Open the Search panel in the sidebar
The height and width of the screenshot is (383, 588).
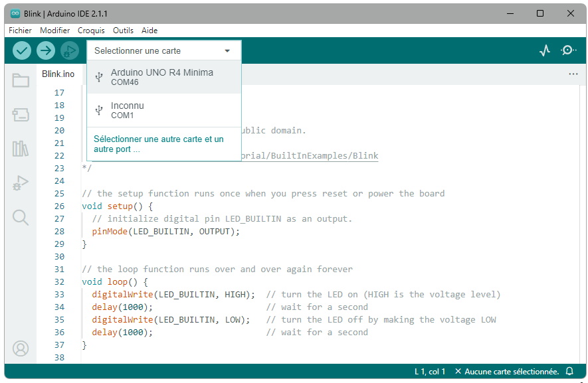[19, 216]
